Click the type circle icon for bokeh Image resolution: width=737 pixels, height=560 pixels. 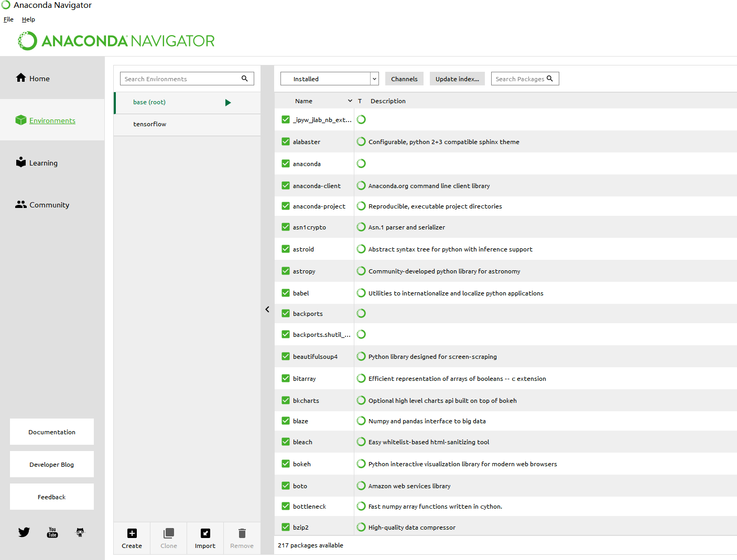(x=361, y=464)
